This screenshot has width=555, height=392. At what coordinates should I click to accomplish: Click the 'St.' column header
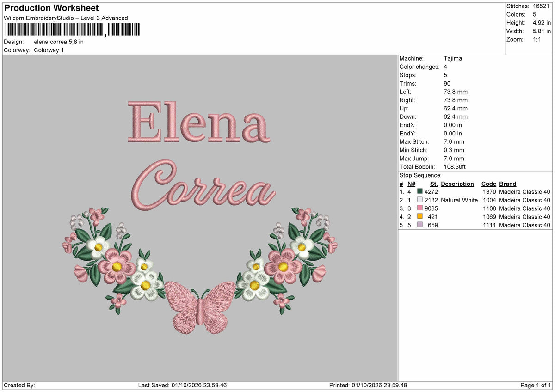(x=434, y=184)
